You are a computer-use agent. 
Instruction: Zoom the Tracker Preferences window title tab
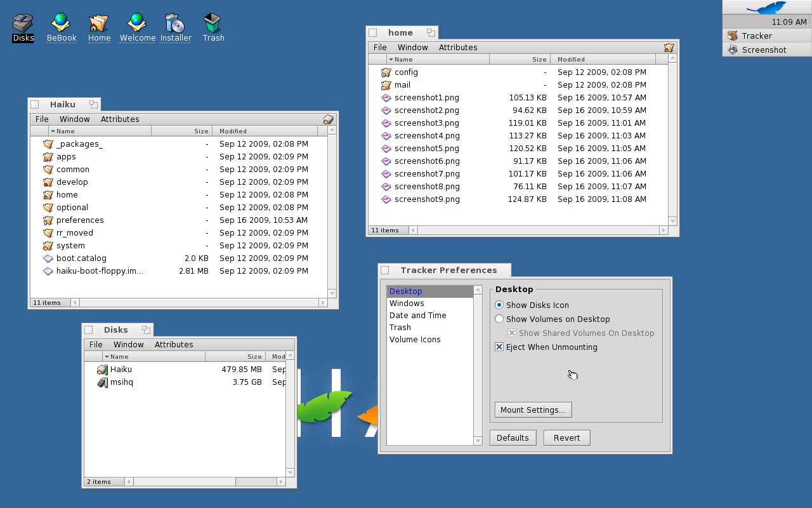[x=445, y=271]
